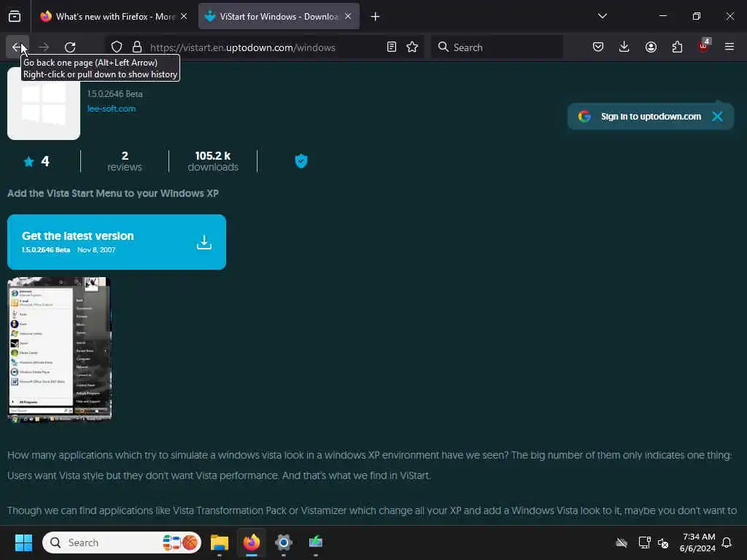Open the Firefox account icon
Viewport: 747px width, 560px height.
pos(651,47)
